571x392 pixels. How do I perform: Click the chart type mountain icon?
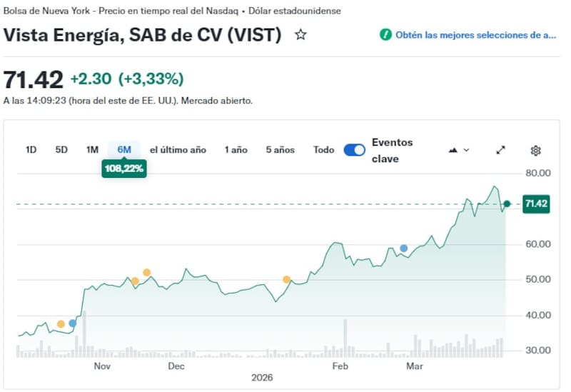coord(453,150)
